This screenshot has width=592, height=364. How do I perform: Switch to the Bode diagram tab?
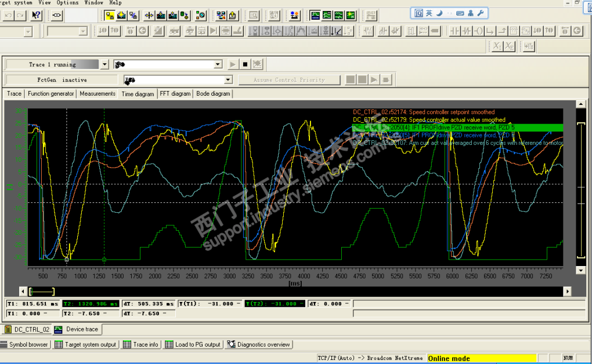tap(213, 93)
